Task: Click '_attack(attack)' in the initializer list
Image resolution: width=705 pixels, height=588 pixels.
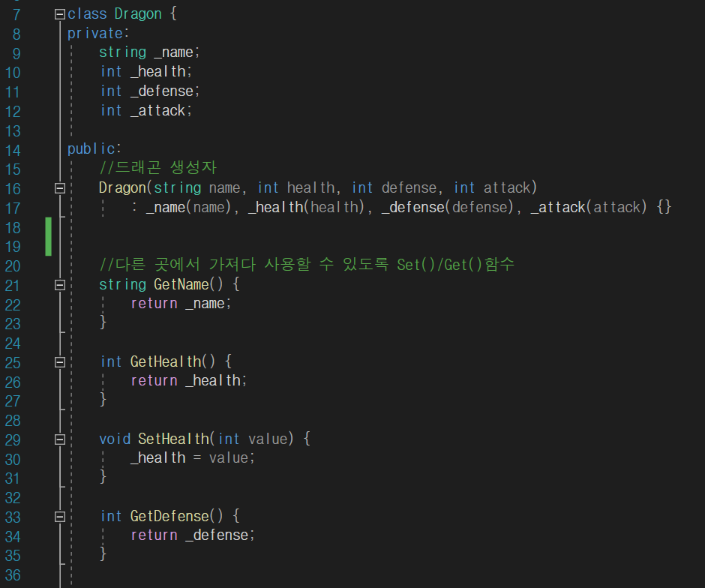Action: (589, 207)
